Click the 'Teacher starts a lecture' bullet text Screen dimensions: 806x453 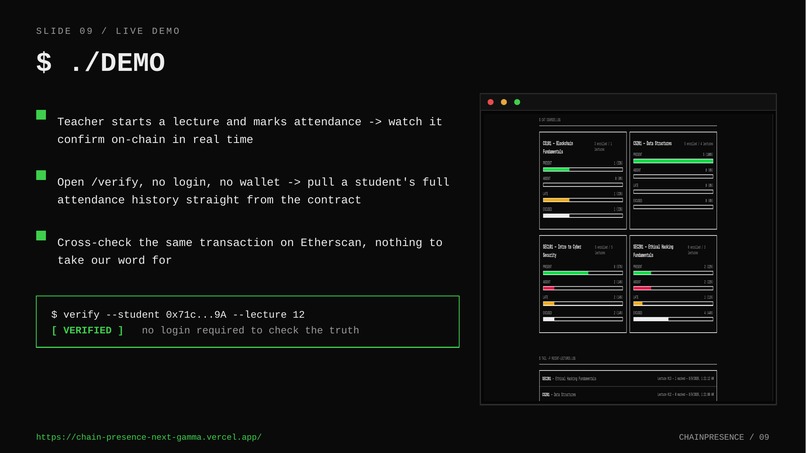tap(249, 131)
